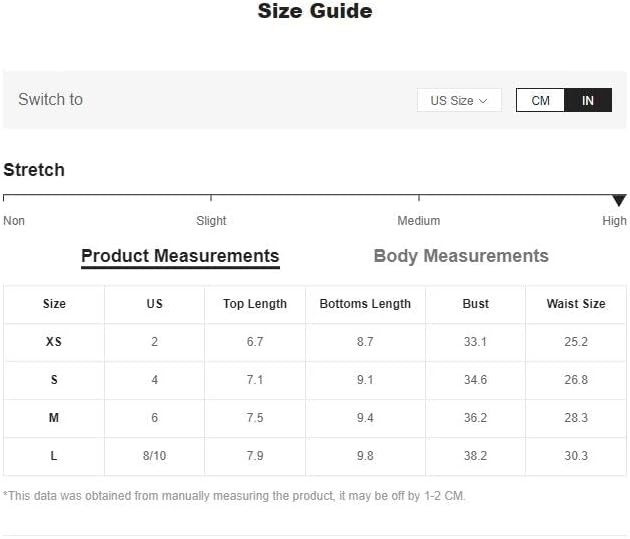This screenshot has width=630, height=539.
Task: Select the XS size row
Action: click(54, 342)
